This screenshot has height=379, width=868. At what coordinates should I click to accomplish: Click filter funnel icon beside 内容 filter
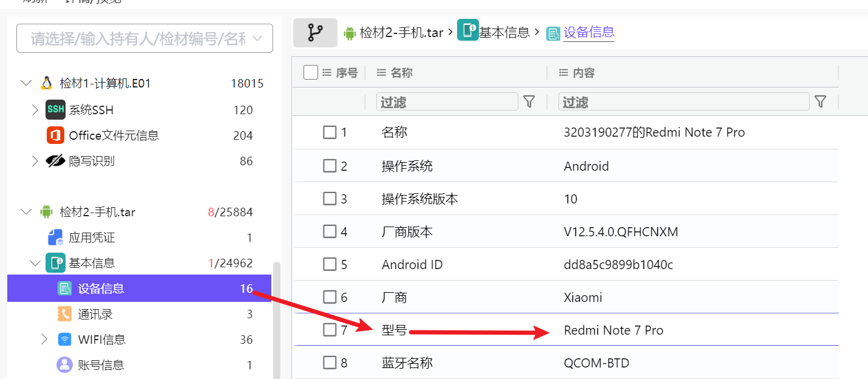(821, 101)
